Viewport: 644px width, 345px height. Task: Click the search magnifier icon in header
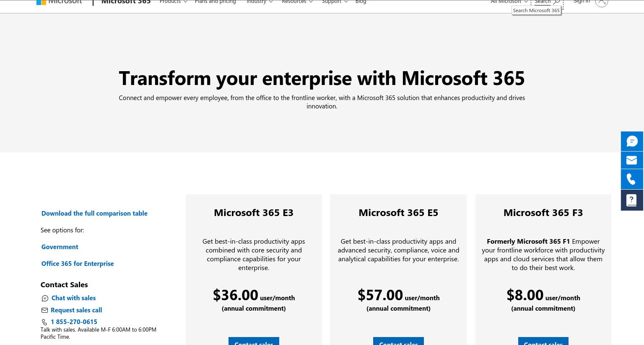556,2
